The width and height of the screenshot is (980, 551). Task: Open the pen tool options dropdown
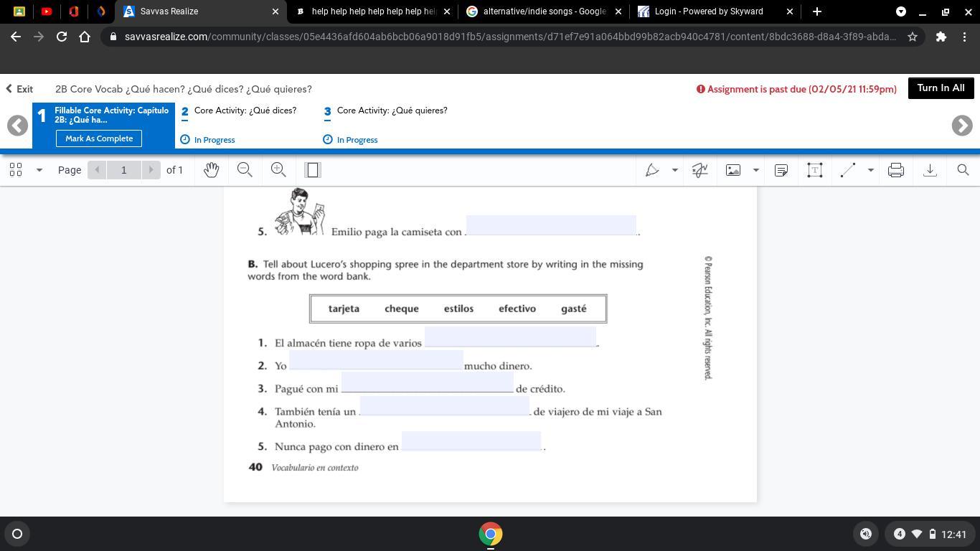tap(674, 170)
